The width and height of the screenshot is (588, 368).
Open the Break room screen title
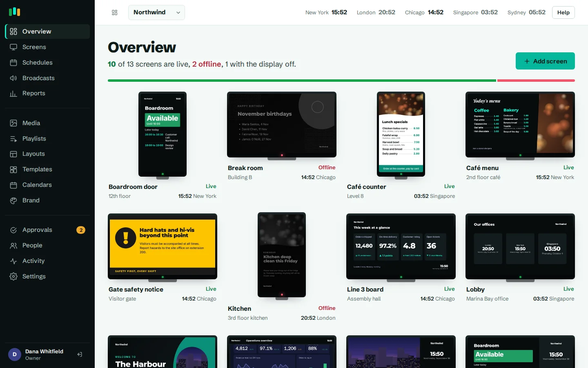pyautogui.click(x=245, y=168)
